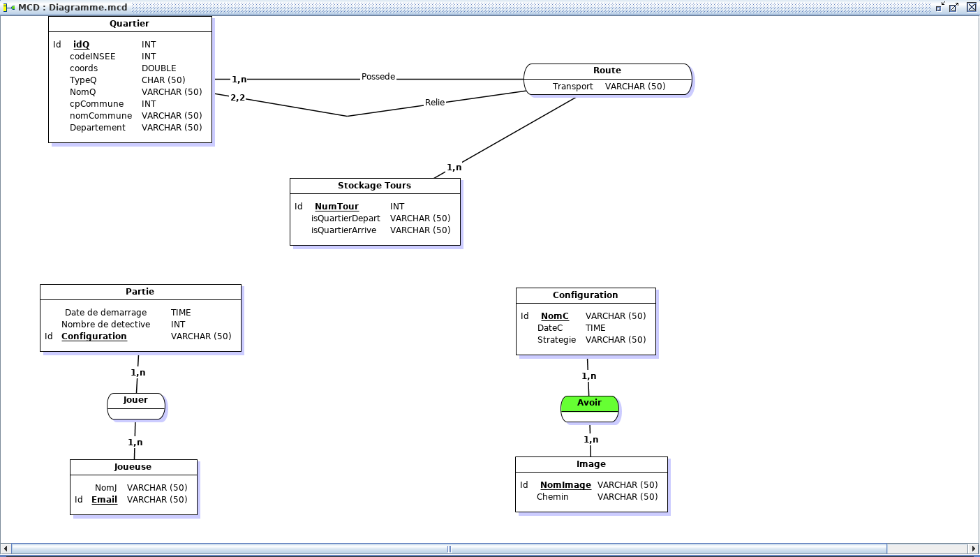Iconify the MCD internal window
The image size is (980, 557).
pos(941,7)
